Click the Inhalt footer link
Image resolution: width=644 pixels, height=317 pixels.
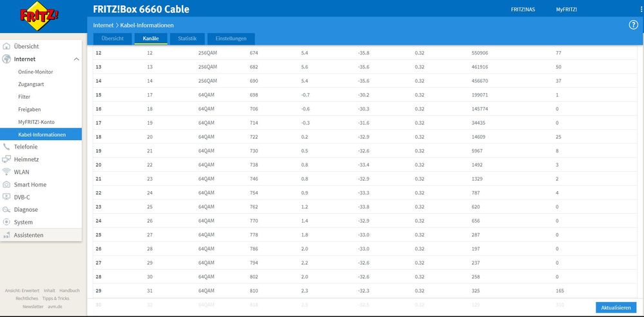click(49, 291)
